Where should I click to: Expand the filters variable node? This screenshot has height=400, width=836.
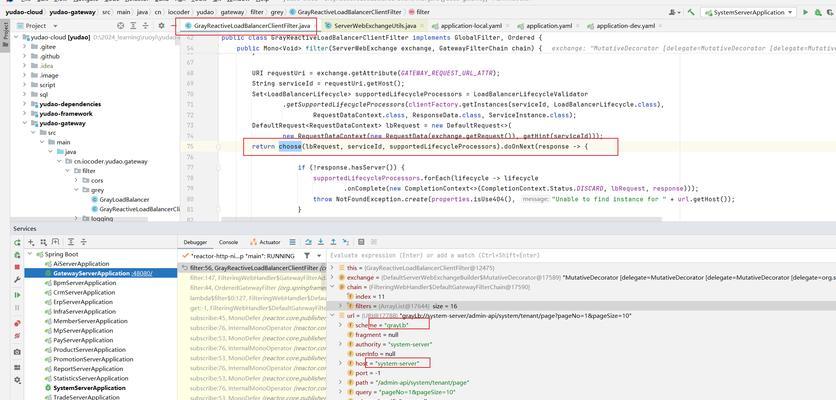click(342, 306)
